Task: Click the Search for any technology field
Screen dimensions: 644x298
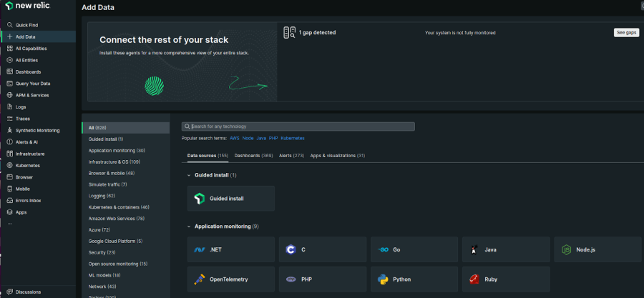Action: coord(298,126)
